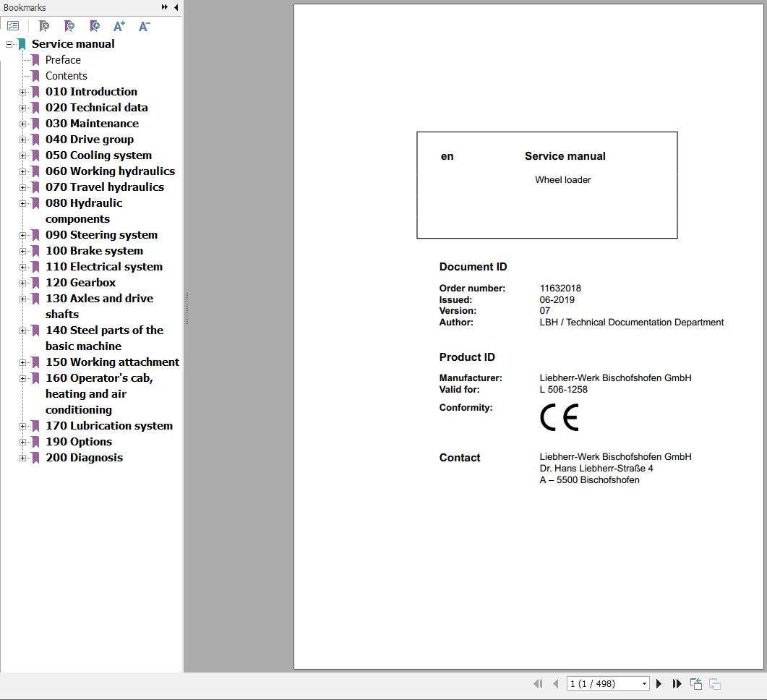
Task: Click the bookmark icon beside 120 Gearbox
Action: click(x=35, y=282)
